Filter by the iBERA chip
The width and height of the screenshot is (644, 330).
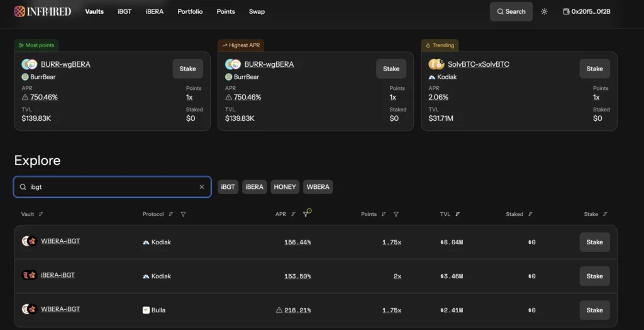[254, 187]
